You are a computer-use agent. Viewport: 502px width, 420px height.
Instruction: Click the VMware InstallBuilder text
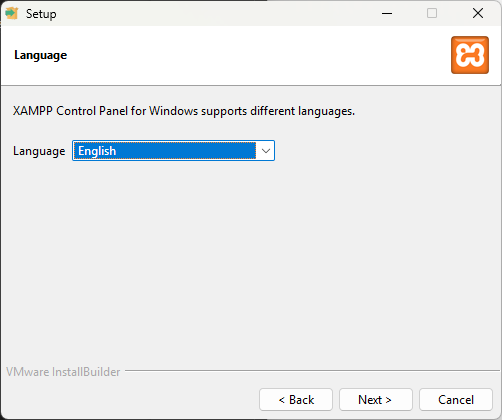[x=63, y=372]
